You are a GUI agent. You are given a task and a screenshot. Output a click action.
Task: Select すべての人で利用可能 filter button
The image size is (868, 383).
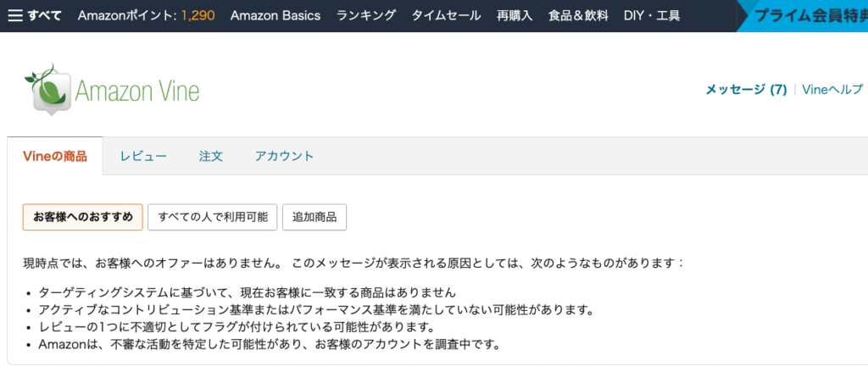213,217
